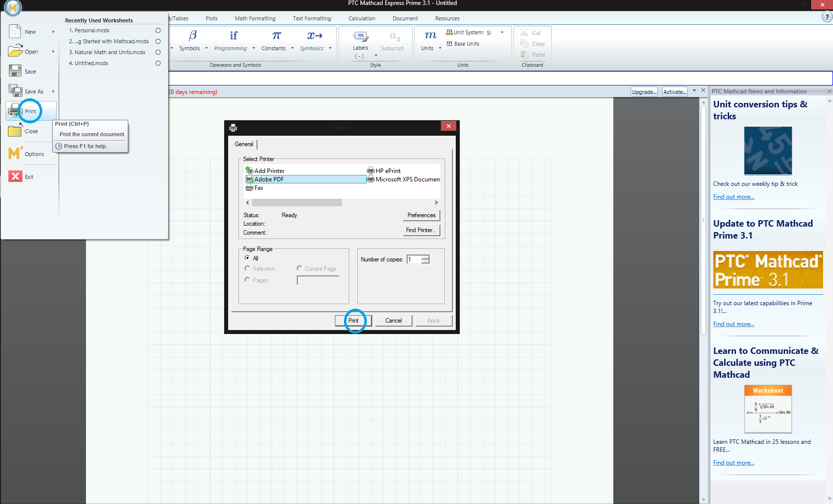Open the Units dropdown arrow

pyautogui.click(x=440, y=48)
